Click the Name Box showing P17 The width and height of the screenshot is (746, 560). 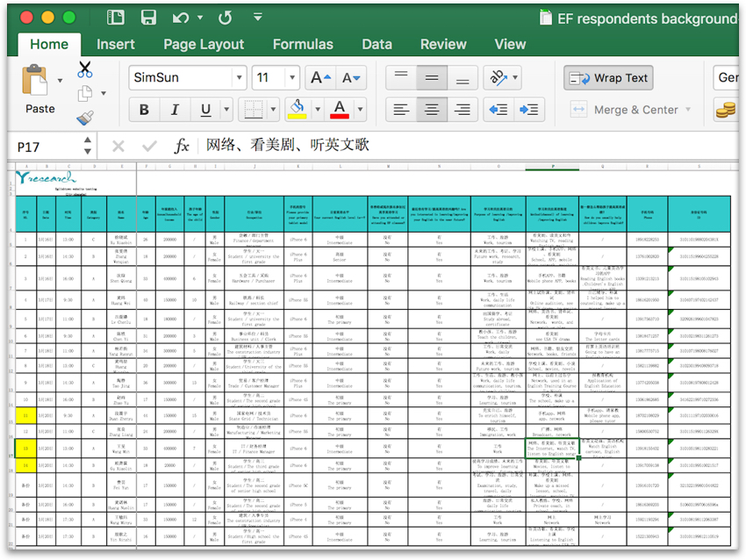[x=46, y=147]
